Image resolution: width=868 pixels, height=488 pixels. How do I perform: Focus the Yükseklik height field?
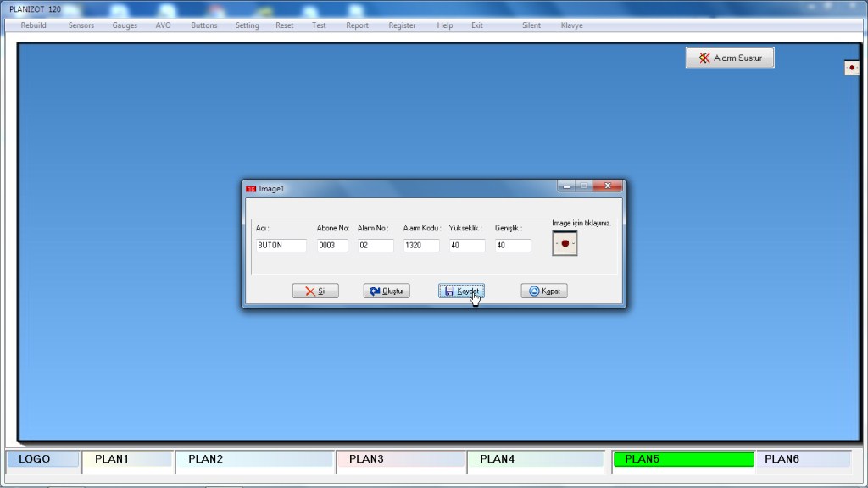pyautogui.click(x=466, y=246)
